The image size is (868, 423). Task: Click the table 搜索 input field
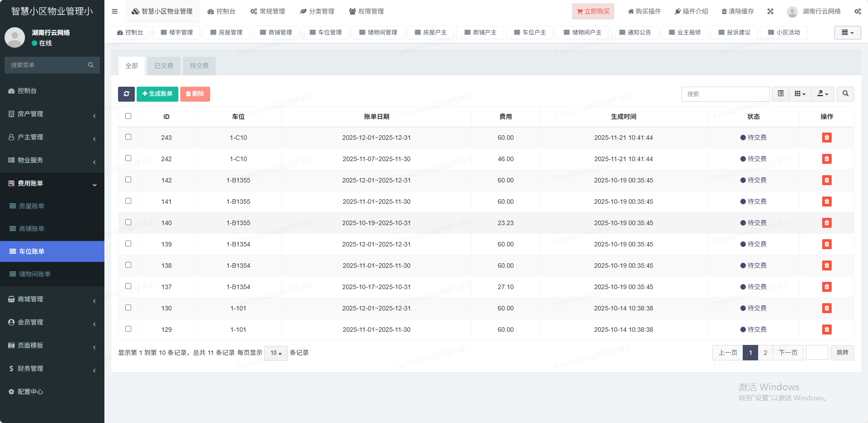point(725,94)
